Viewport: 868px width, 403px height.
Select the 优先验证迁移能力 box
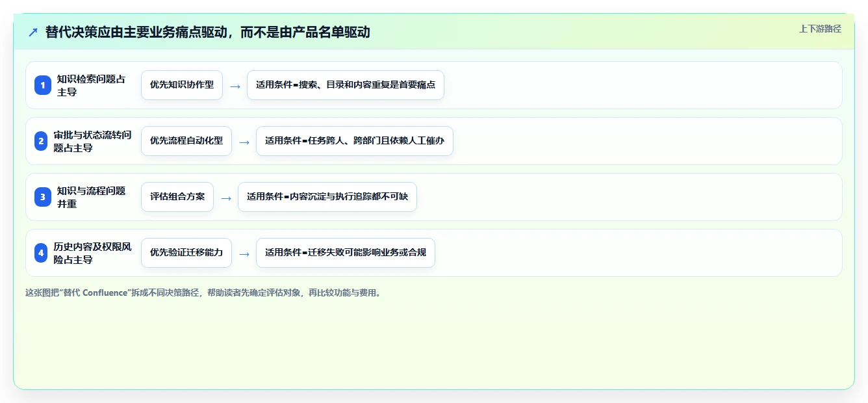(x=186, y=253)
